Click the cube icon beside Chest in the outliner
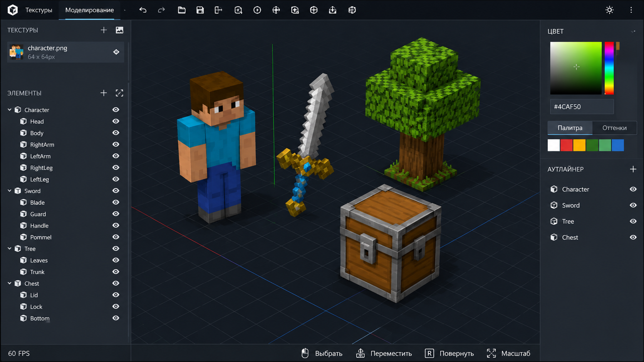Screen dimensions: 644x362 554,237
